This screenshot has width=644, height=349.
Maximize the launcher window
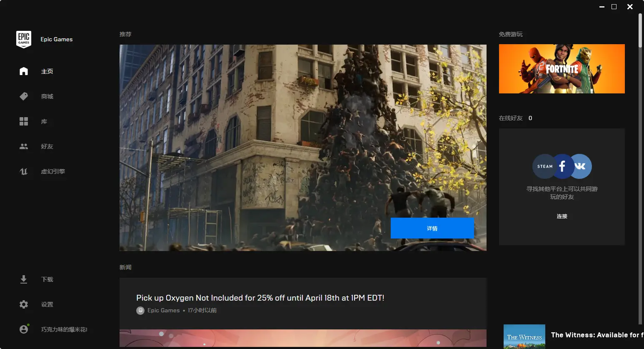(x=614, y=7)
